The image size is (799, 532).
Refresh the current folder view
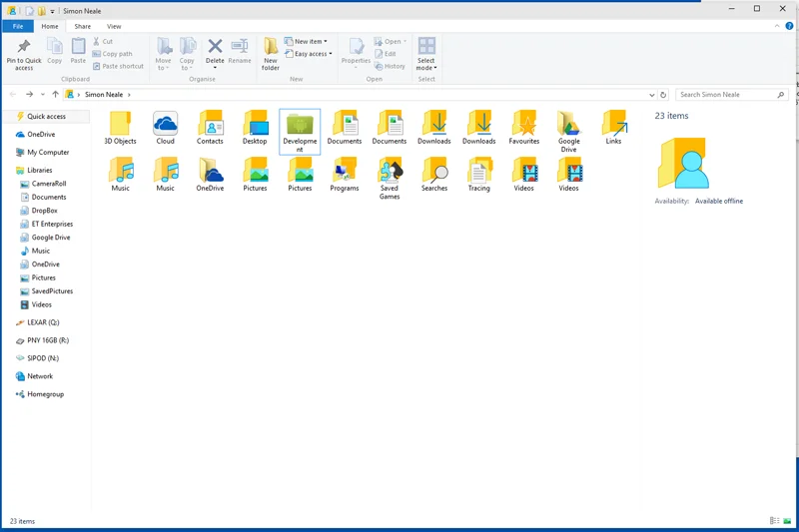click(x=663, y=95)
